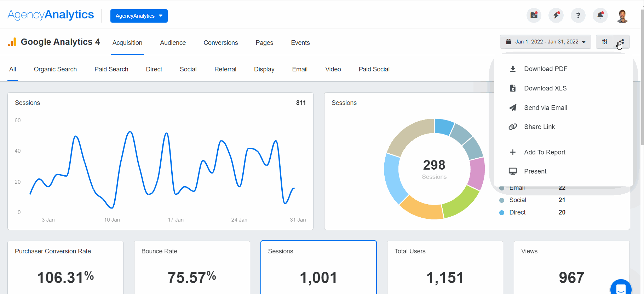Select the Video channel filter

point(333,69)
